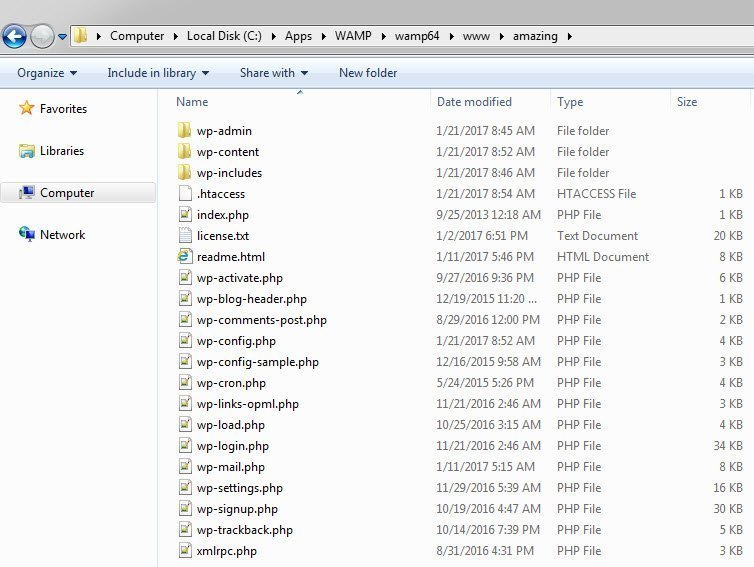Click the Back navigation arrow button
This screenshot has width=754, height=567.
pyautogui.click(x=14, y=37)
